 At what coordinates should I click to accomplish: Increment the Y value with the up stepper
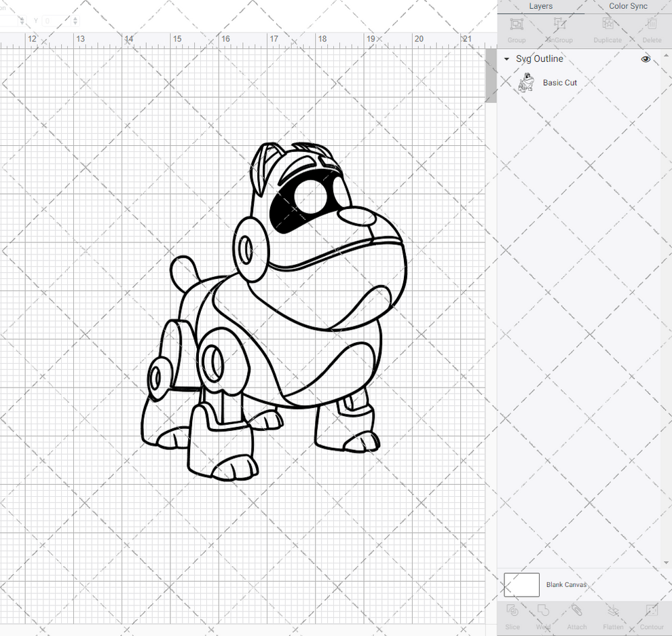coord(75,18)
